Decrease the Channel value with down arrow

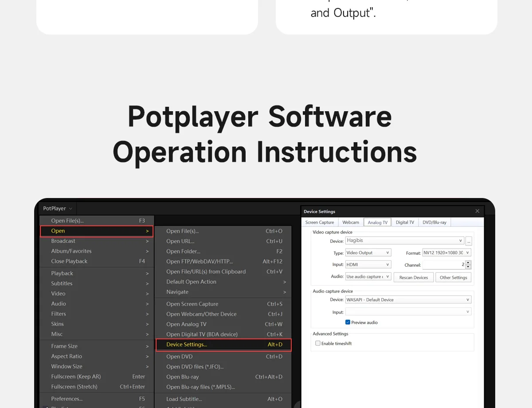pyautogui.click(x=469, y=267)
